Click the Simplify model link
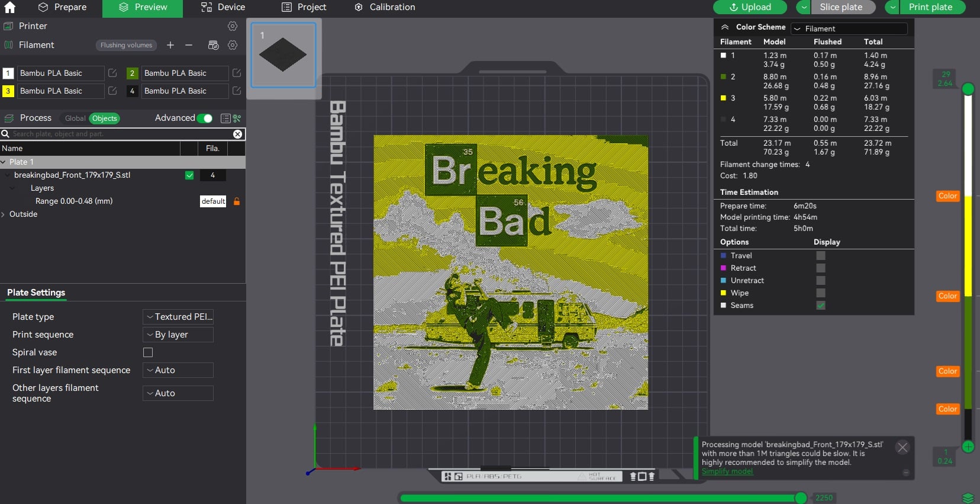The height and width of the screenshot is (504, 980). [x=727, y=471]
